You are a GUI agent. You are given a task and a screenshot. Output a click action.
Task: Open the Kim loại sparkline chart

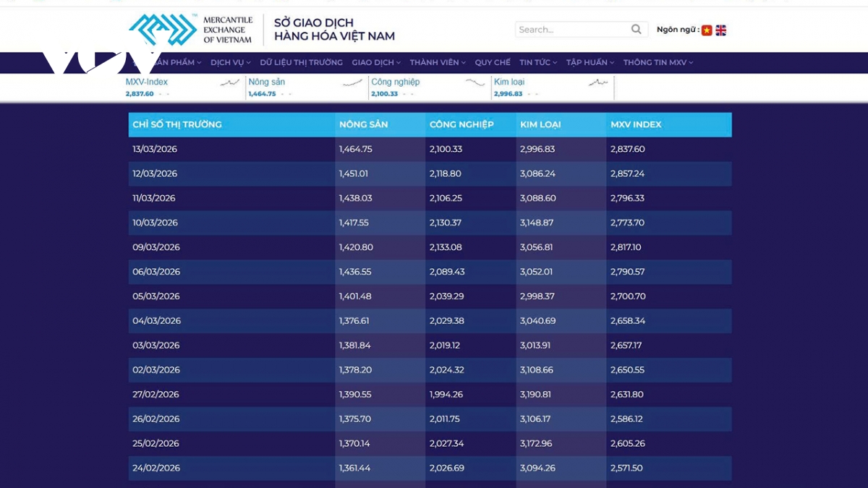598,82
